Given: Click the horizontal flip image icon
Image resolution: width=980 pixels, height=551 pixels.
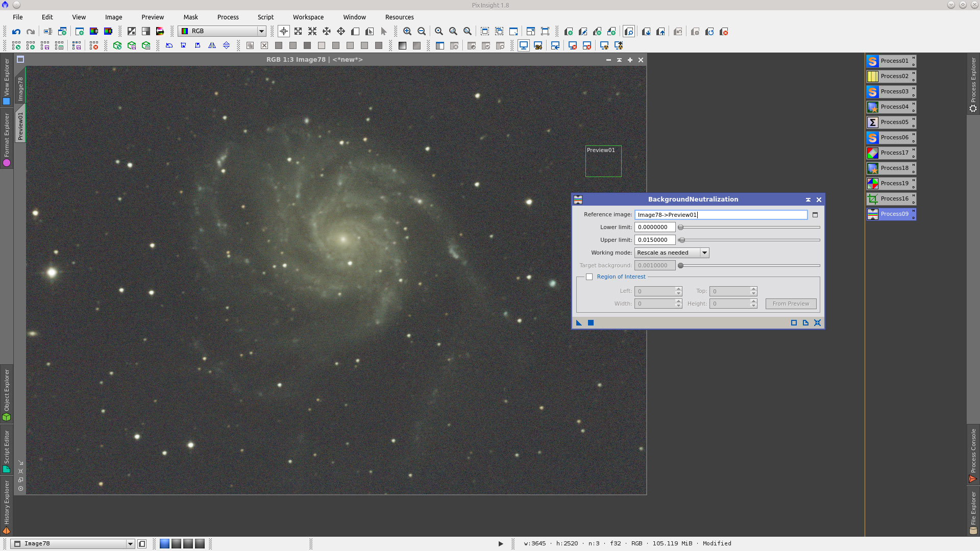Looking at the screenshot, I should 212,45.
